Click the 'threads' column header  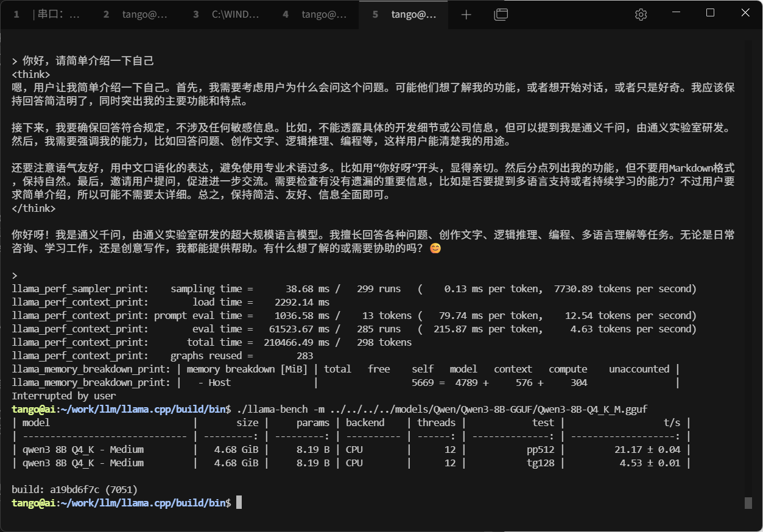[x=437, y=422]
